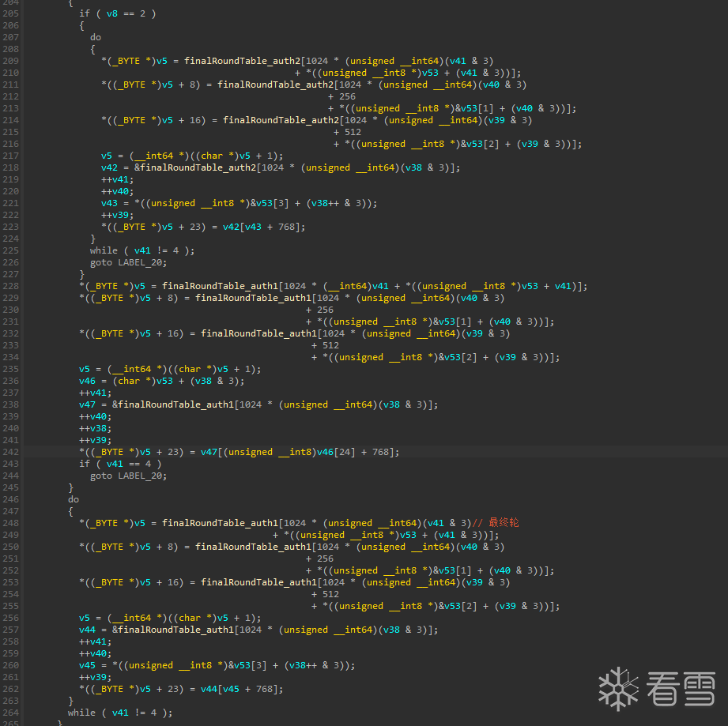Click the 'do' keyword on line 207
This screenshot has width=728, height=726.
[x=95, y=37]
